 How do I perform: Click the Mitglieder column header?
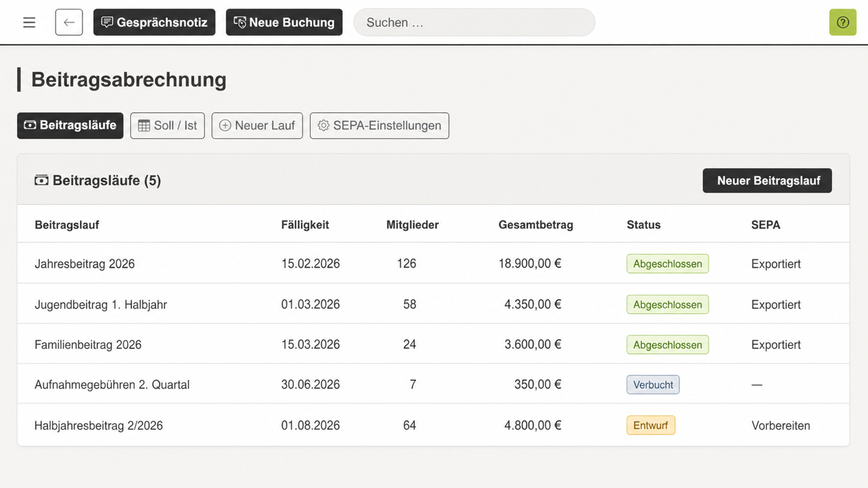point(412,224)
